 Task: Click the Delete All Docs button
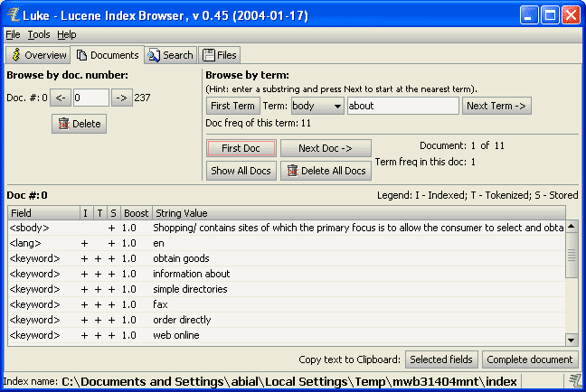(326, 171)
